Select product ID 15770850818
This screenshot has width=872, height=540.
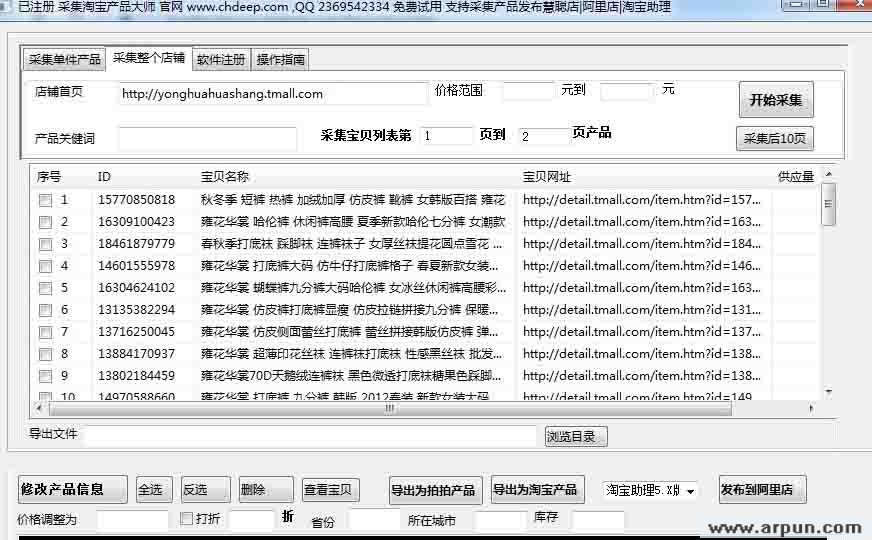(136, 200)
